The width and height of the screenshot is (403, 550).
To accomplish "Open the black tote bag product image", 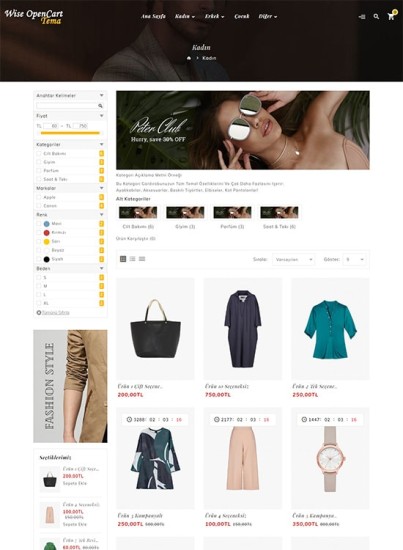I will pos(155,329).
